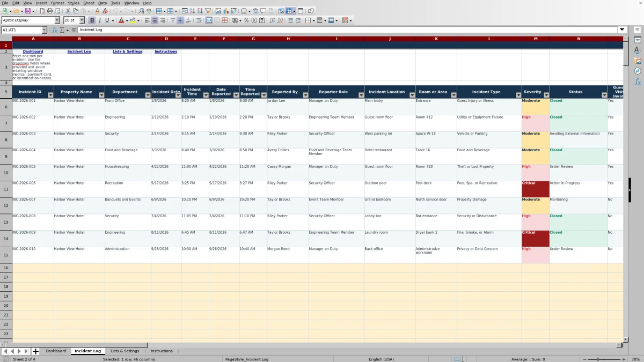Open the Department column filter dropdown
The image size is (644, 362).
(x=148, y=95)
